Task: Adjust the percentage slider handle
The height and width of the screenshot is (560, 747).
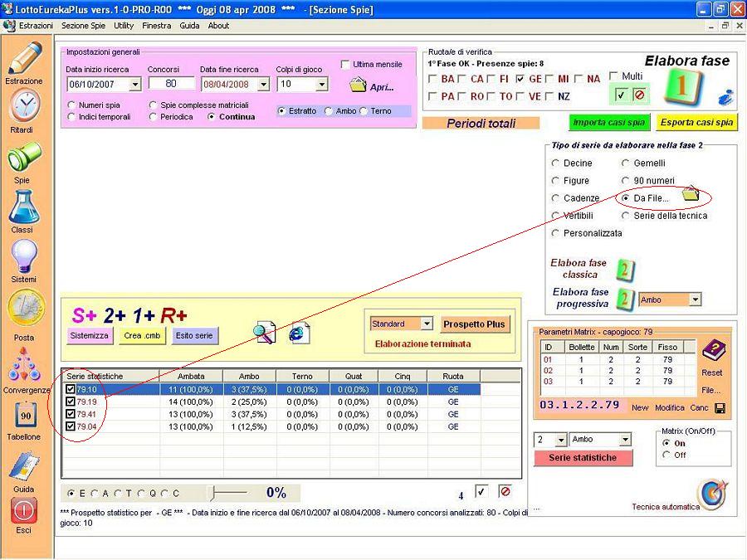Action: click(213, 494)
